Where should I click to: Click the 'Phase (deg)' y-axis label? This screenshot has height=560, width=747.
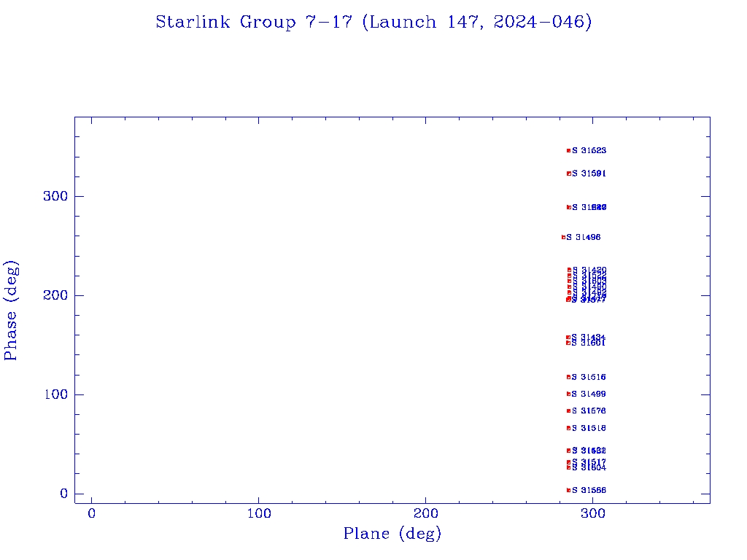point(10,311)
